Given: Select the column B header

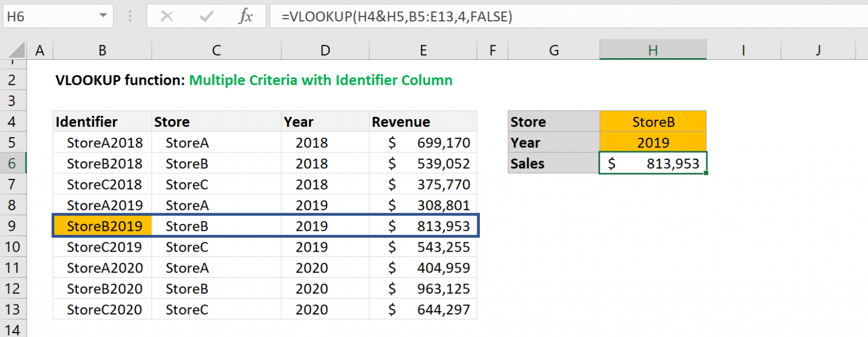Looking at the screenshot, I should (102, 50).
